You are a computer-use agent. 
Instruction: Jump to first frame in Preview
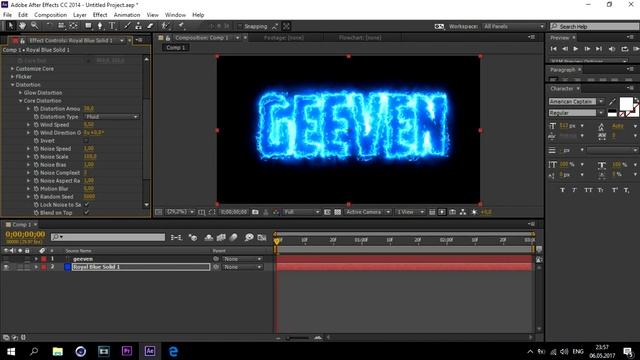point(553,49)
